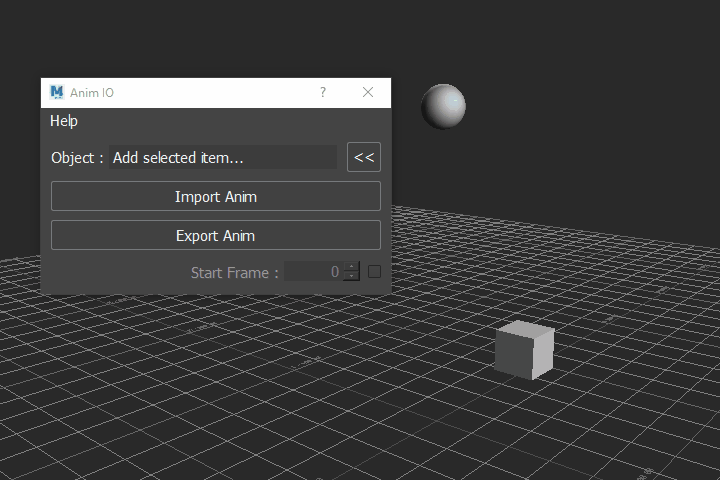Decrease Start Frame with the down arrow

click(352, 276)
